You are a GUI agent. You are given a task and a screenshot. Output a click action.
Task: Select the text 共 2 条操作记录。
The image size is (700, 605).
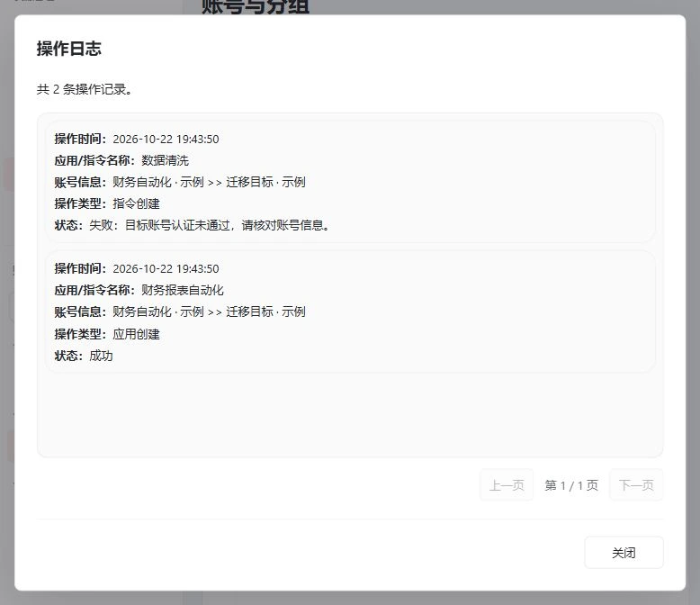pyautogui.click(x=85, y=89)
